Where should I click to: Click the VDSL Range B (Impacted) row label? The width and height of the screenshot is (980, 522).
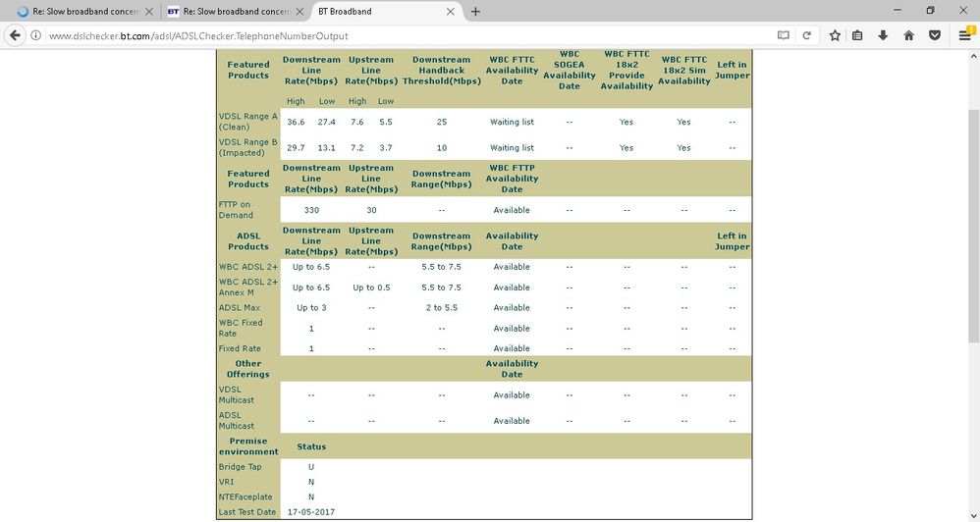pyautogui.click(x=247, y=147)
